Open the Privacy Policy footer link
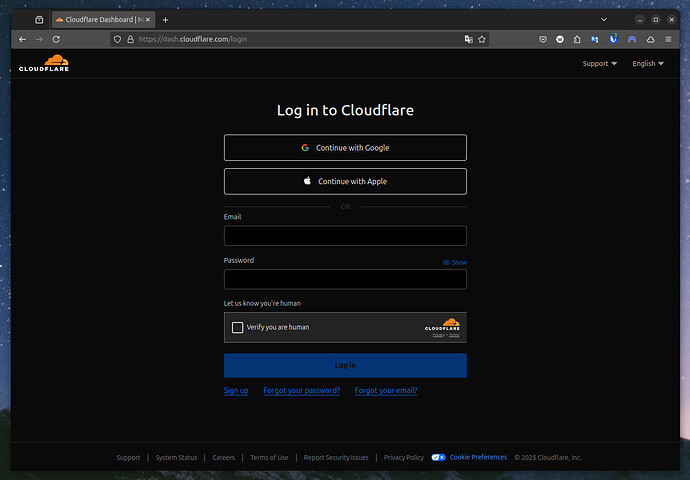Screen dimensions: 690x480 pyautogui.click(x=404, y=458)
